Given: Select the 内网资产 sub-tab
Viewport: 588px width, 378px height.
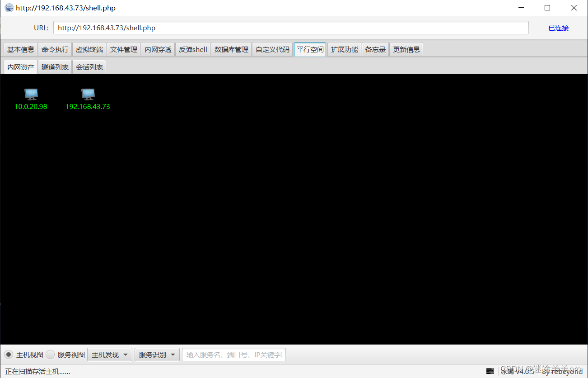Looking at the screenshot, I should (x=21, y=67).
